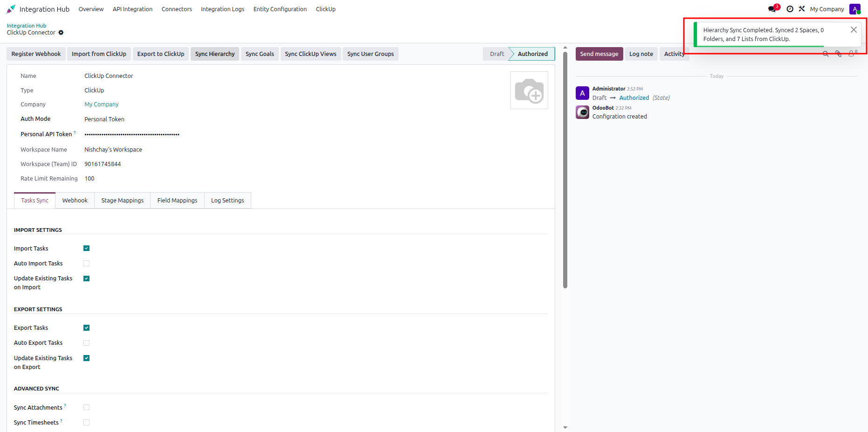Click the camera image upload placeholder

[x=529, y=91]
